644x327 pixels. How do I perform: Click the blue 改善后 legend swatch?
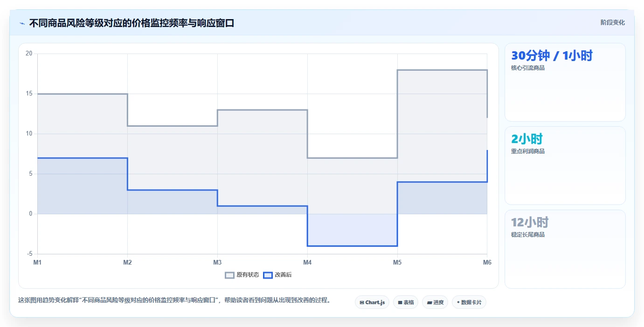point(268,275)
